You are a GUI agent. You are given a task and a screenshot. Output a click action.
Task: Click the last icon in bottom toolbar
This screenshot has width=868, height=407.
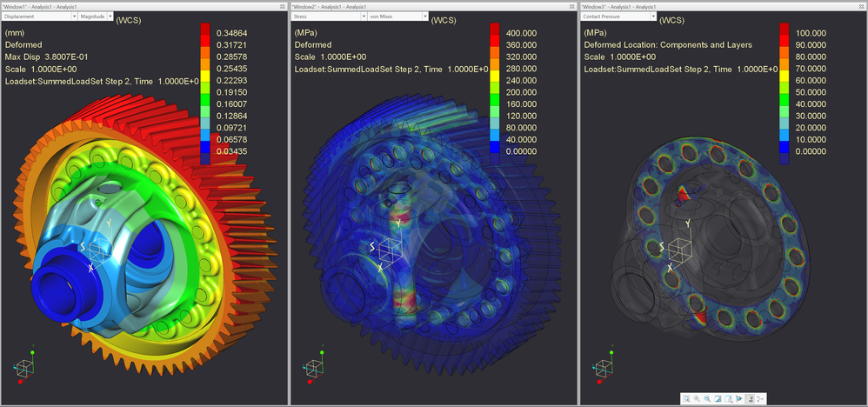click(x=759, y=398)
